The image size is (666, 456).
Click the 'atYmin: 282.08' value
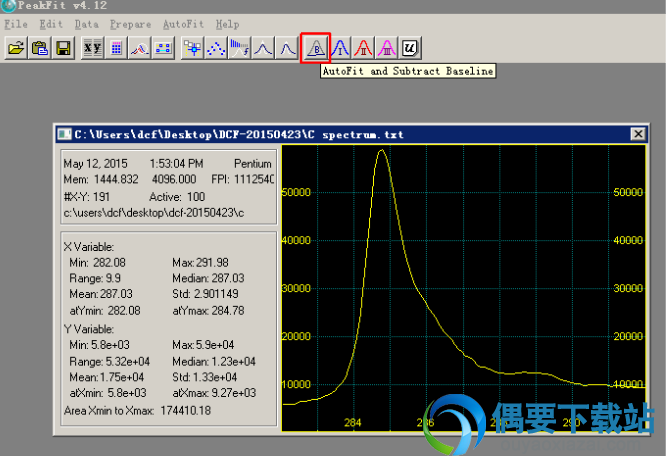click(x=105, y=311)
